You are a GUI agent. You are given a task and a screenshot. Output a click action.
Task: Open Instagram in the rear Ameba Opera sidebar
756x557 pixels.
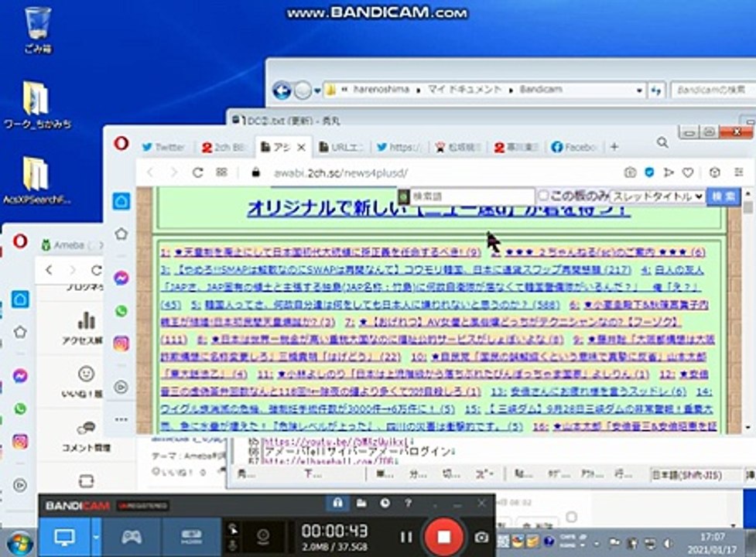[20, 442]
